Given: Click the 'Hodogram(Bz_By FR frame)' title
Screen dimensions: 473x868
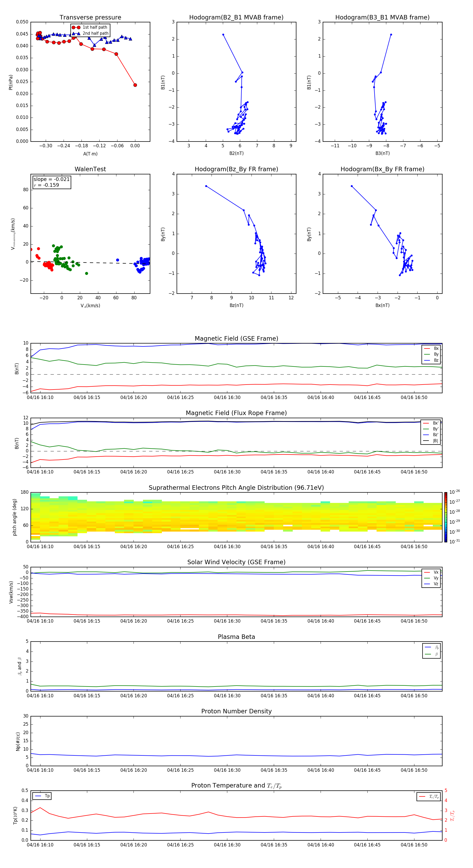Looking at the screenshot, I should click(236, 169).
